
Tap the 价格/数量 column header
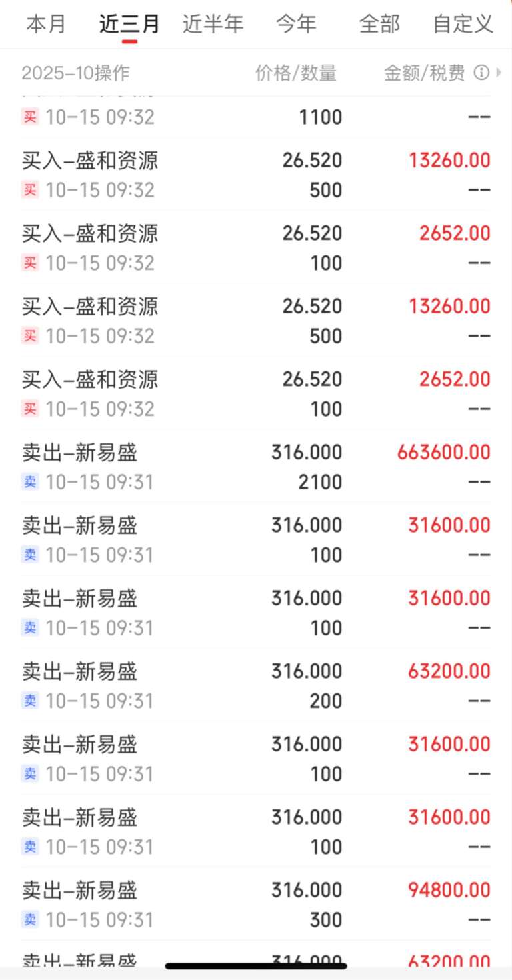click(296, 73)
